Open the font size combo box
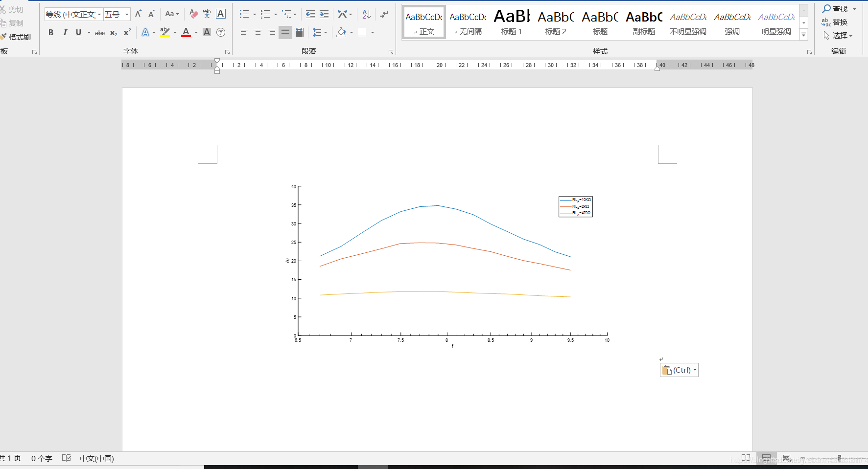This screenshot has height=469, width=868. (x=117, y=14)
